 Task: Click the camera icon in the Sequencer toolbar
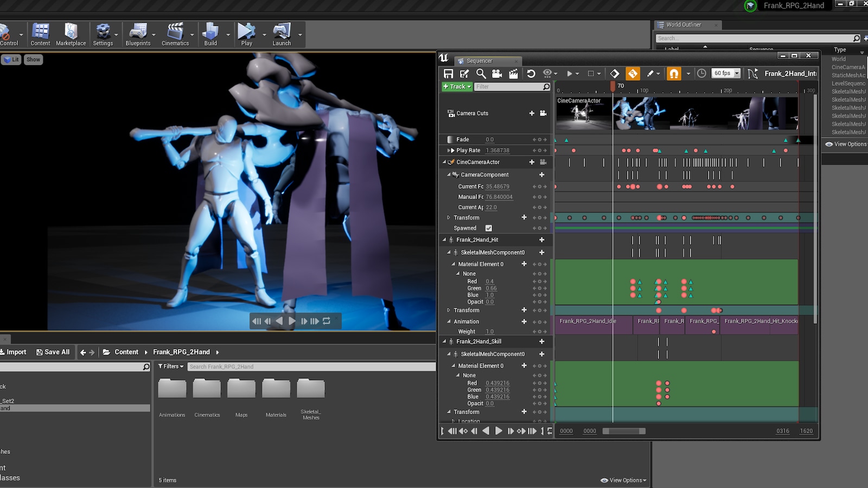496,74
